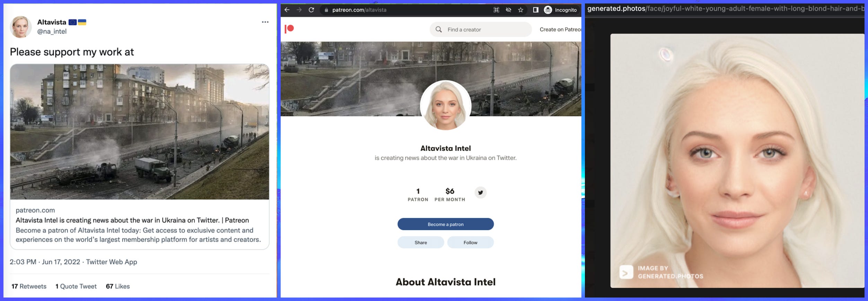Click the Become a patron button
The image size is (868, 301).
[x=445, y=224]
